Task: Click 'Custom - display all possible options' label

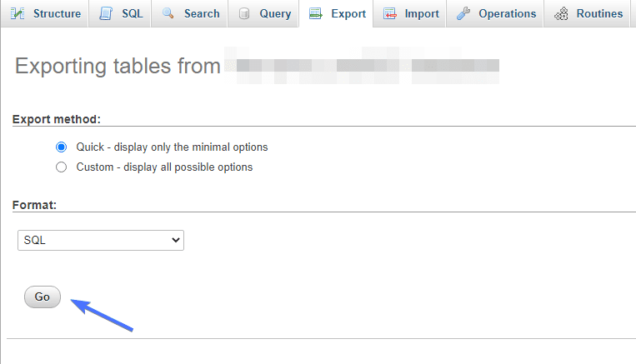Action: pos(164,167)
